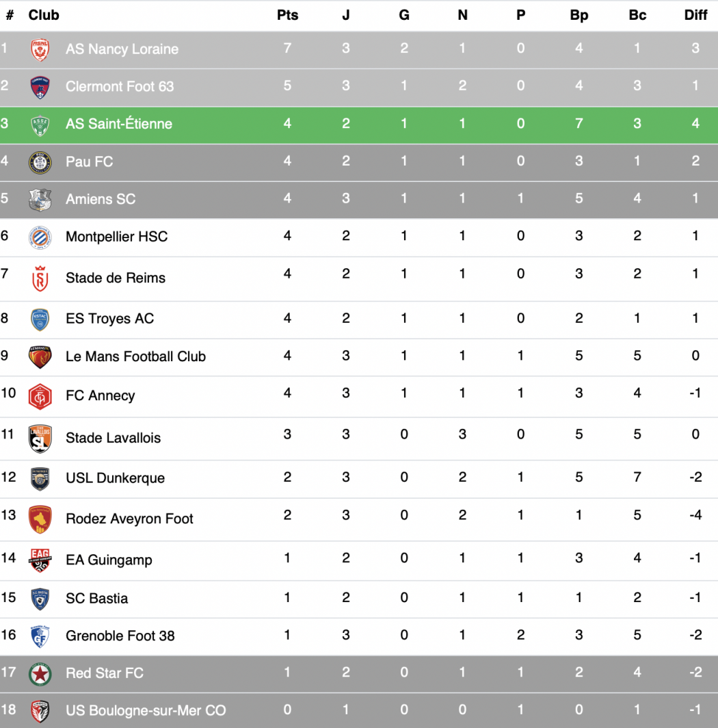The height and width of the screenshot is (728, 718).
Task: Select the Grenoble Foot 38 name
Action: 120,636
